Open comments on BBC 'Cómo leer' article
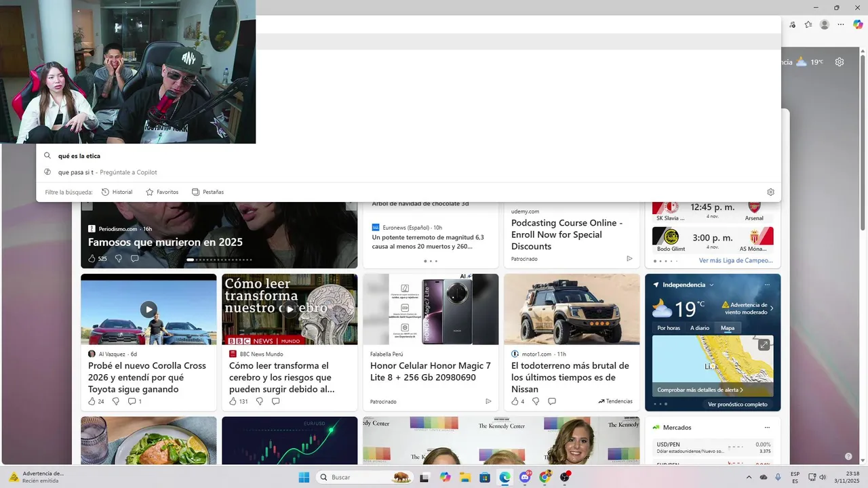The width and height of the screenshot is (868, 488). [275, 401]
